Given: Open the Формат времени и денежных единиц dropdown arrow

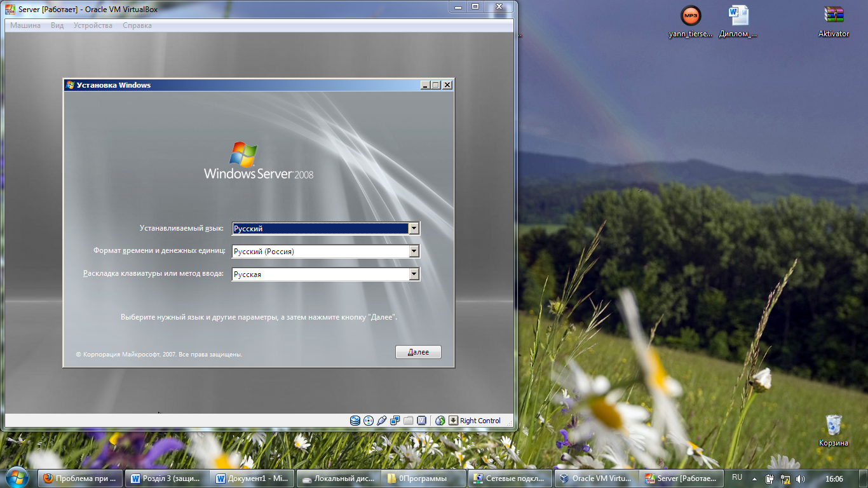Looking at the screenshot, I should pyautogui.click(x=414, y=251).
